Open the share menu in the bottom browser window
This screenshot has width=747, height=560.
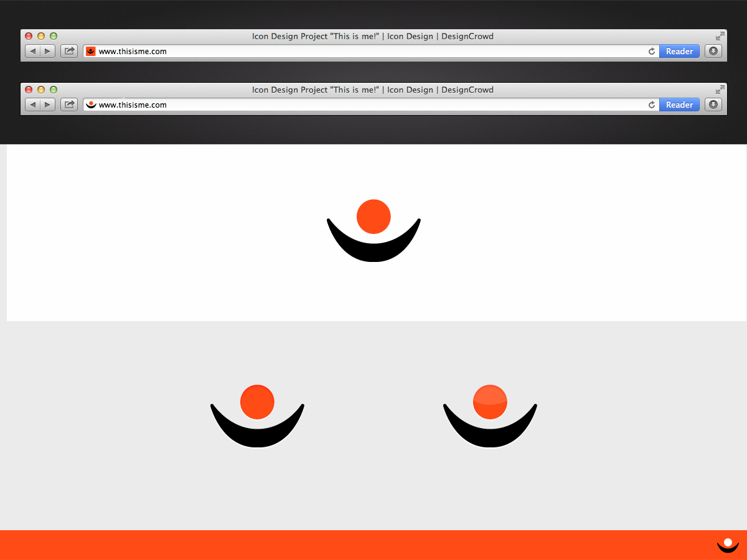point(69,105)
